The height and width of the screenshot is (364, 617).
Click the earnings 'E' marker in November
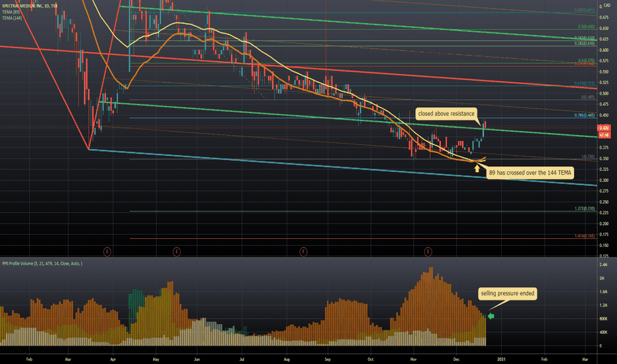[428, 251]
